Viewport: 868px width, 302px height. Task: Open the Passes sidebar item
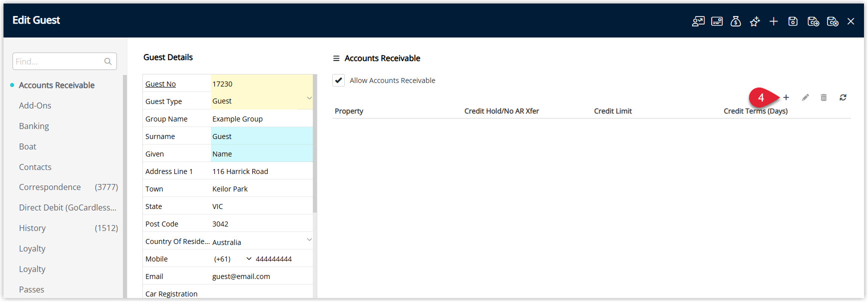click(x=31, y=289)
